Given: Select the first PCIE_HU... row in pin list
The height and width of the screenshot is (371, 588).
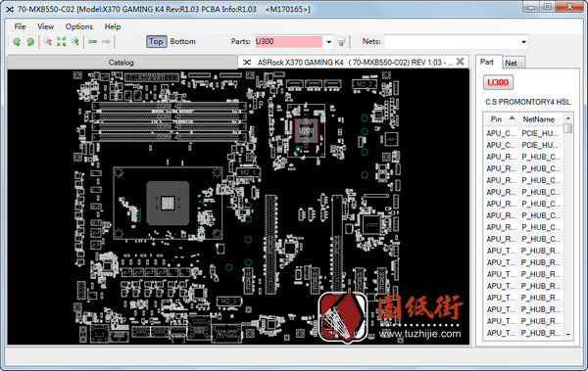Looking at the screenshot, I should pos(523,133).
